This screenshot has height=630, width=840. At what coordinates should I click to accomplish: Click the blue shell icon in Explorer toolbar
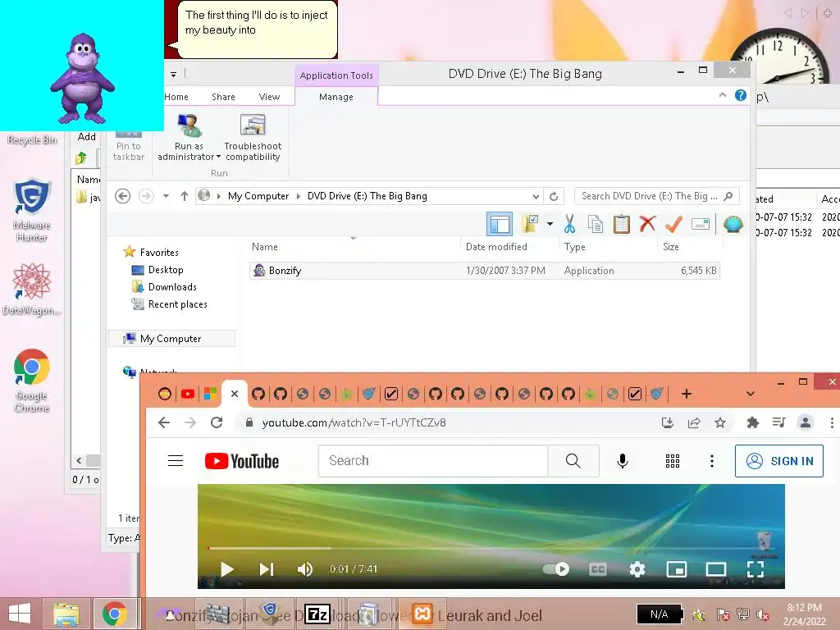pyautogui.click(x=733, y=224)
